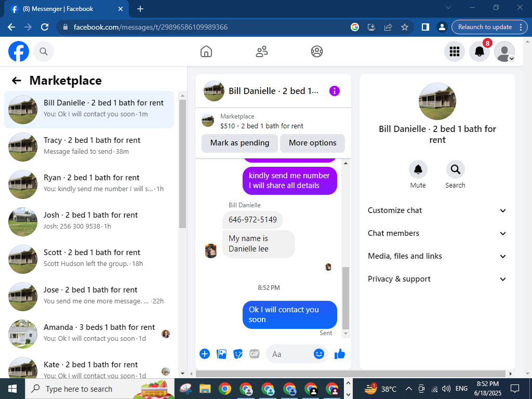Open more actions plus icon in composer

tap(205, 354)
